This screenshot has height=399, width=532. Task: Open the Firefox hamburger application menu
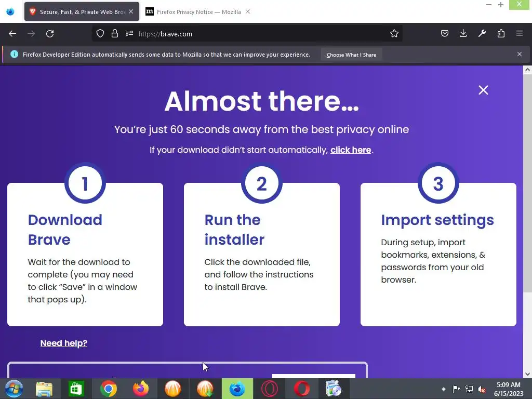(x=520, y=34)
